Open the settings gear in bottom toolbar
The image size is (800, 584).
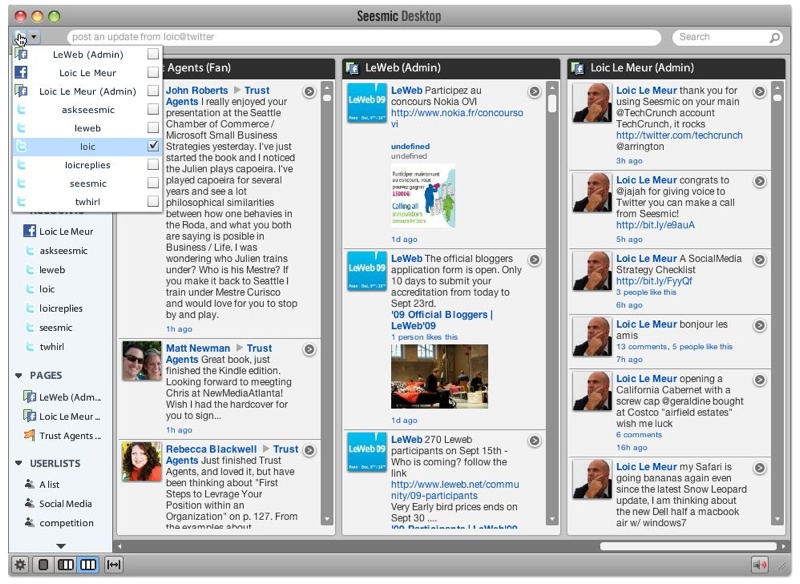[x=20, y=565]
